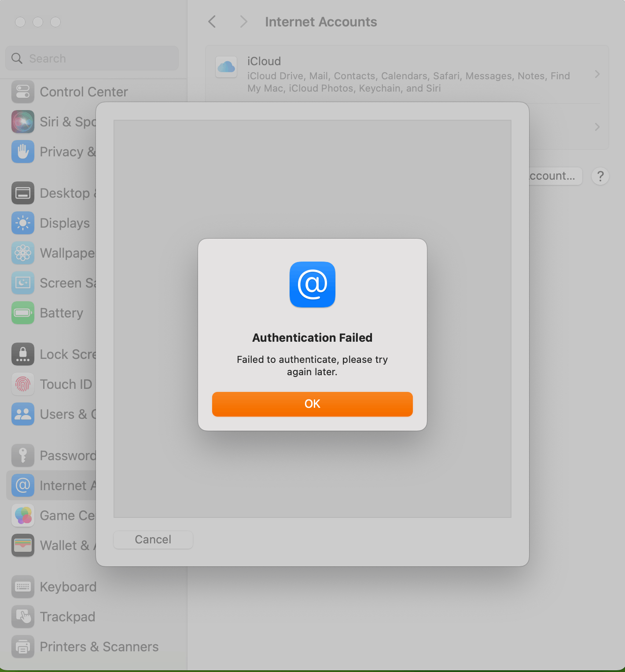Select Touch ID label in sidebar
Screen dimensions: 625x672
coord(66,384)
